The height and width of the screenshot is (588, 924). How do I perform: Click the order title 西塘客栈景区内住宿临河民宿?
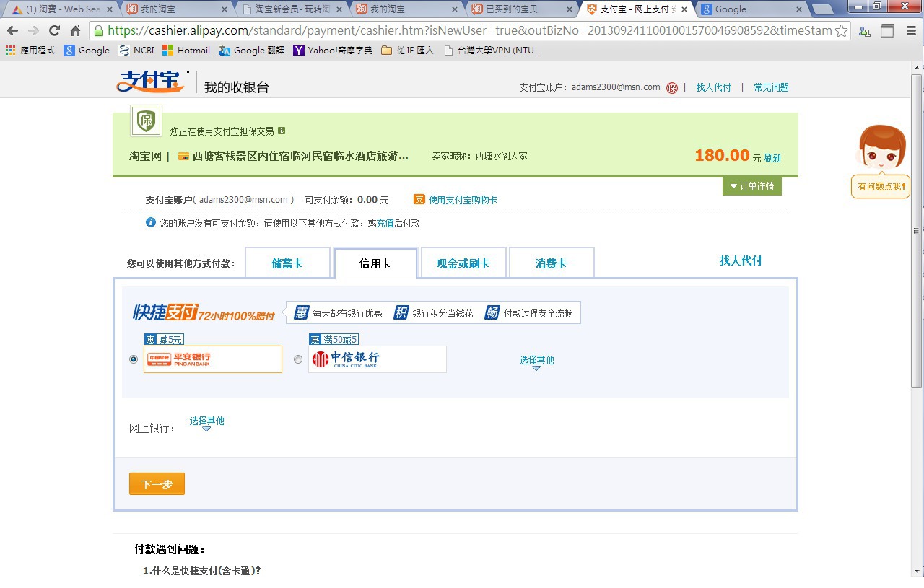click(x=300, y=156)
